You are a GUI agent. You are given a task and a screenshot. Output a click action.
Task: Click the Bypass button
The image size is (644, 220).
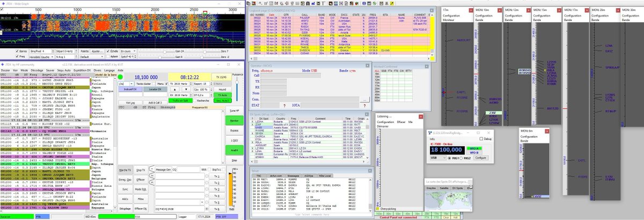(233, 130)
